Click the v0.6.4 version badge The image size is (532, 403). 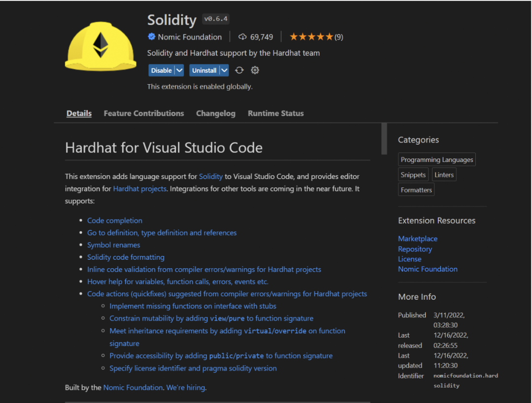216,19
